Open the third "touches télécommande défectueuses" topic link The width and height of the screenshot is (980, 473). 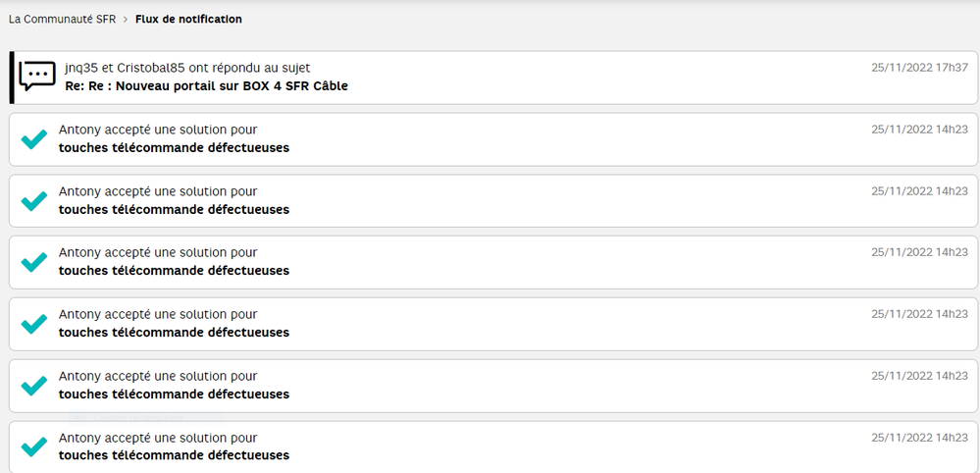[x=174, y=271]
